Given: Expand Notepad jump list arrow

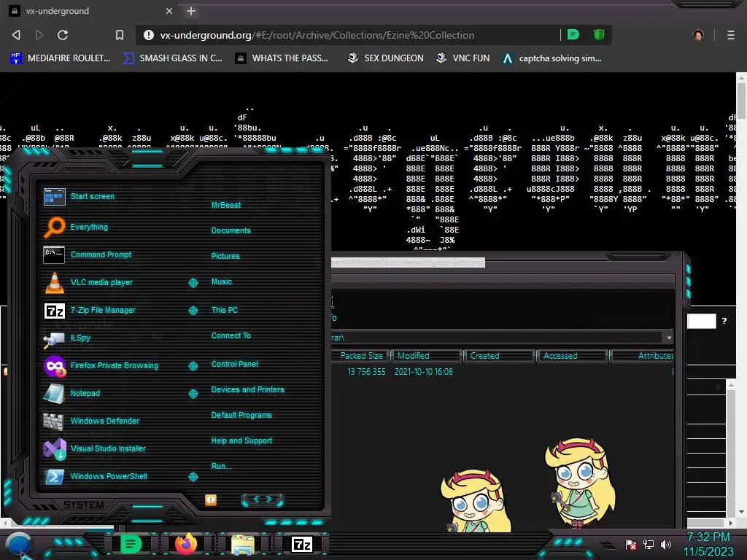Looking at the screenshot, I should (x=193, y=393).
